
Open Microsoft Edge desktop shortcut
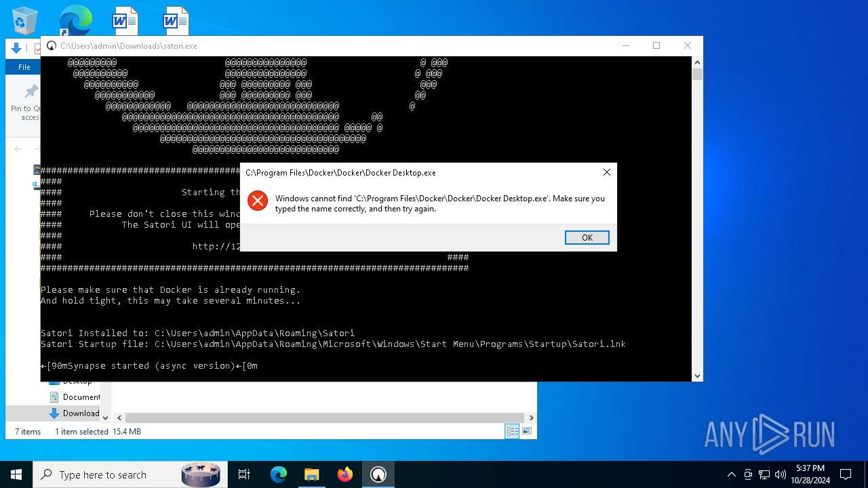[75, 20]
